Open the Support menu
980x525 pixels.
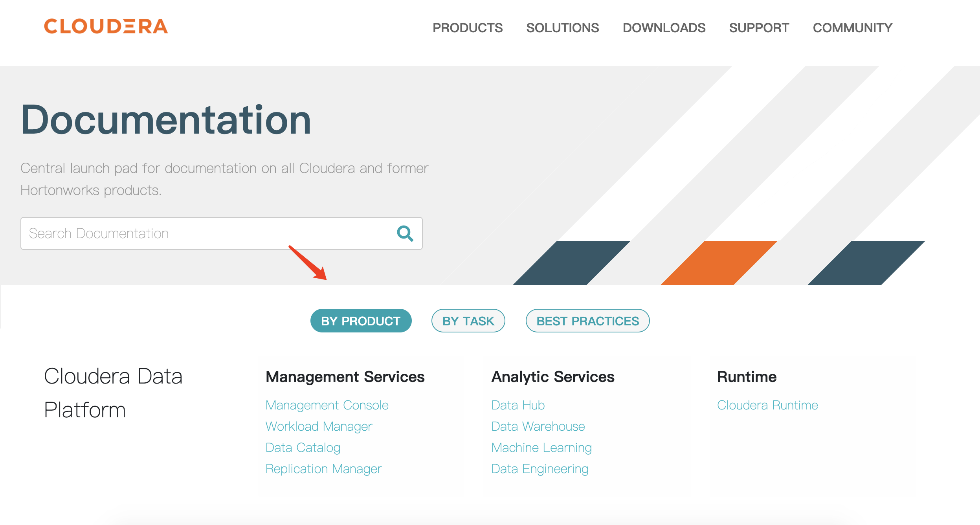pyautogui.click(x=759, y=28)
